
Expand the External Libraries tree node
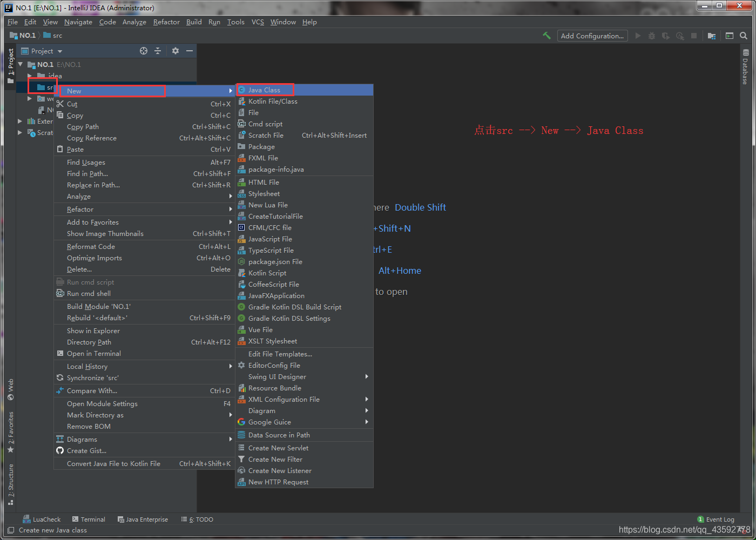21,122
